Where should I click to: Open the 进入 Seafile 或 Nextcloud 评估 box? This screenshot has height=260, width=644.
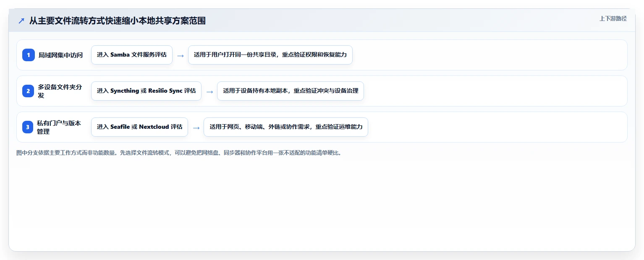139,127
